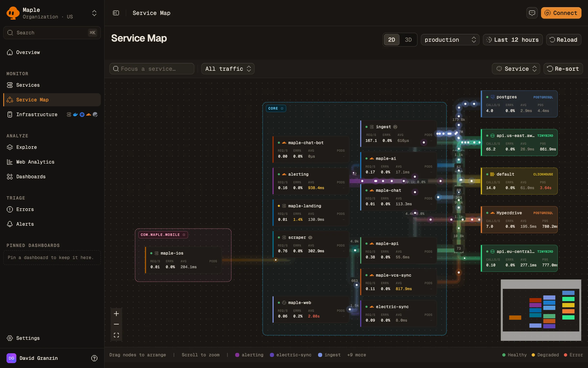This screenshot has width=588, height=368.
Task: Open Dashboards page
Action: tap(52, 177)
